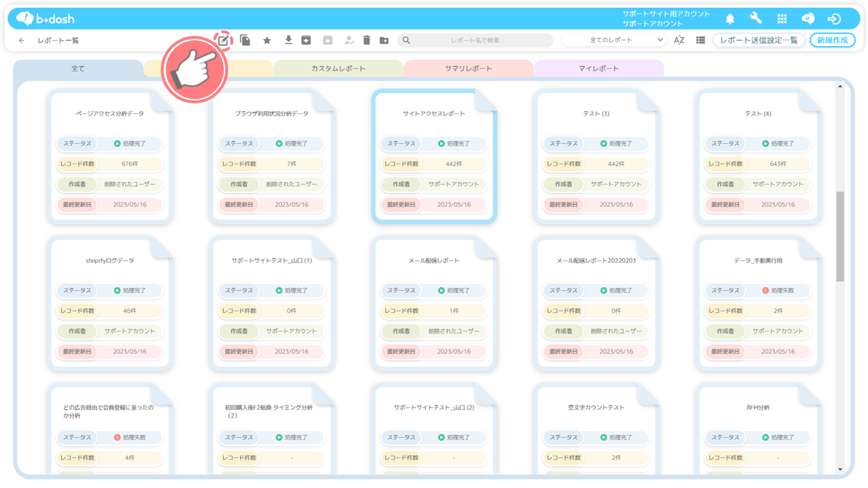The width and height of the screenshot is (868, 488).
Task: Click the greyed-out unarchive icon
Action: 327,40
